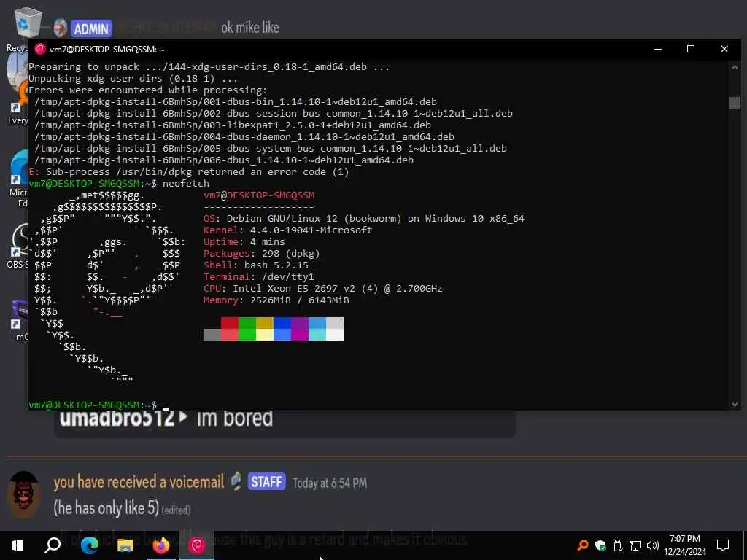Click the "Memory: 2526MiB / 6143MiB" line
Viewport: 747px width, 560px height.
pos(276,300)
